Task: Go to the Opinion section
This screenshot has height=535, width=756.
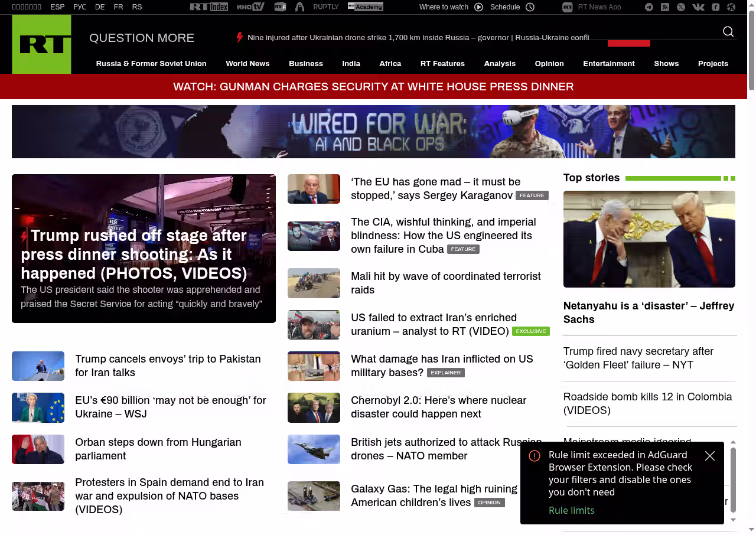Action: tap(549, 64)
